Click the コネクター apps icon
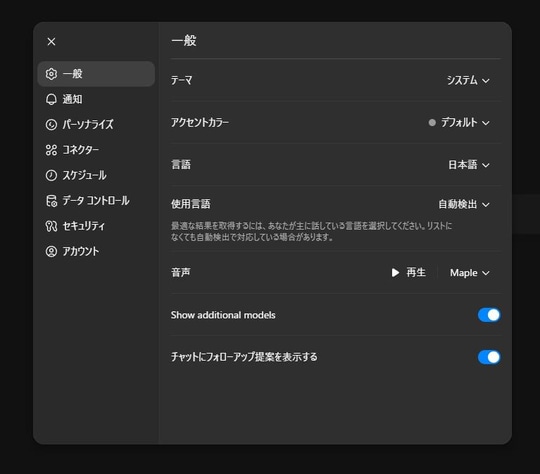Image resolution: width=540 pixels, height=474 pixels. point(51,150)
